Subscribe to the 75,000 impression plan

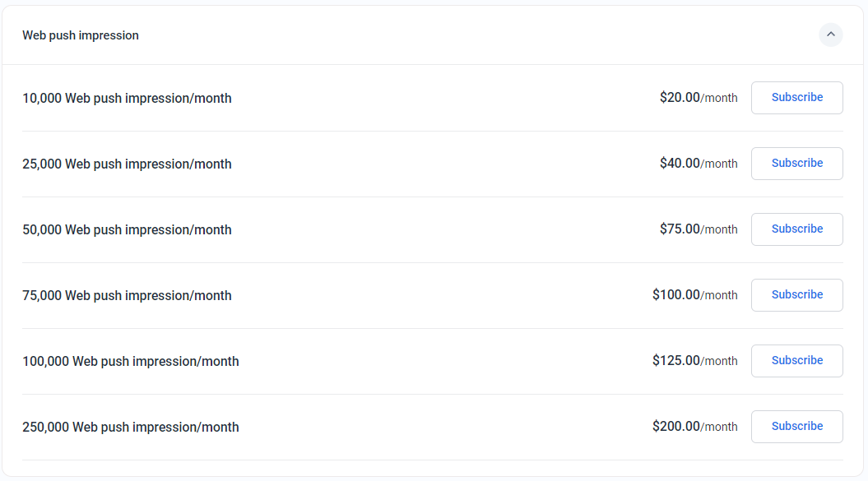click(796, 294)
